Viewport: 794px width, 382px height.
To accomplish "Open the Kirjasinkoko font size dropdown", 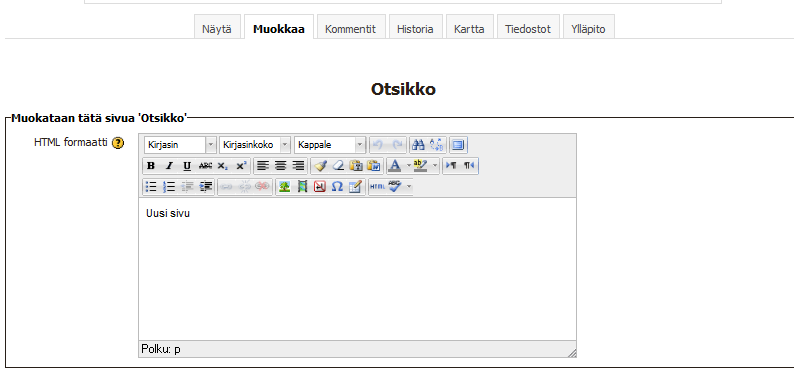I will (x=255, y=145).
